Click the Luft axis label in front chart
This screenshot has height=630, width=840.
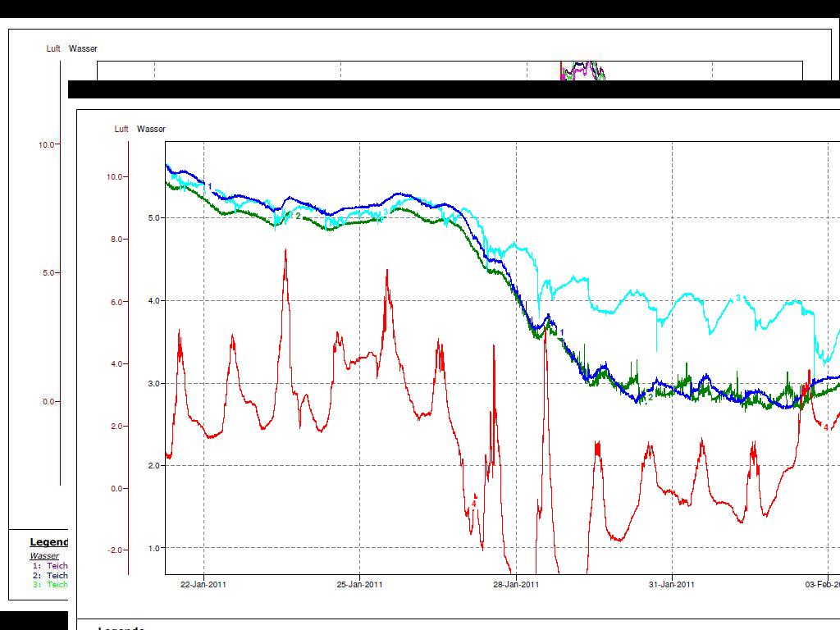click(121, 129)
